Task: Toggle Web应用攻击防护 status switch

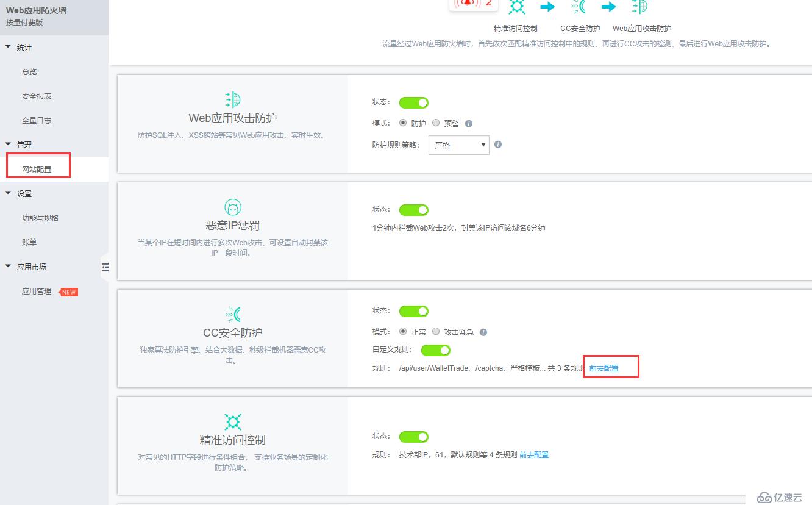Action: [414, 102]
